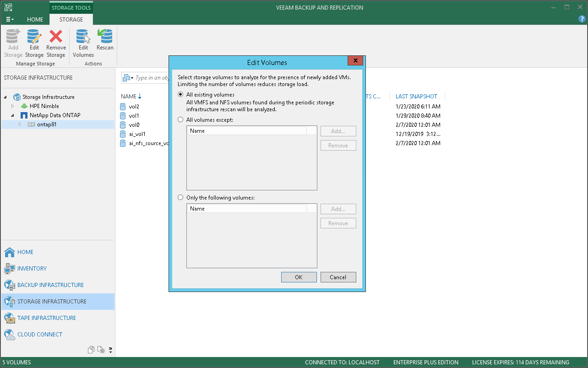Click CONNECTED TO: LOCALHOST in the status bar
Screen dimensions: 588x368
coord(342,363)
